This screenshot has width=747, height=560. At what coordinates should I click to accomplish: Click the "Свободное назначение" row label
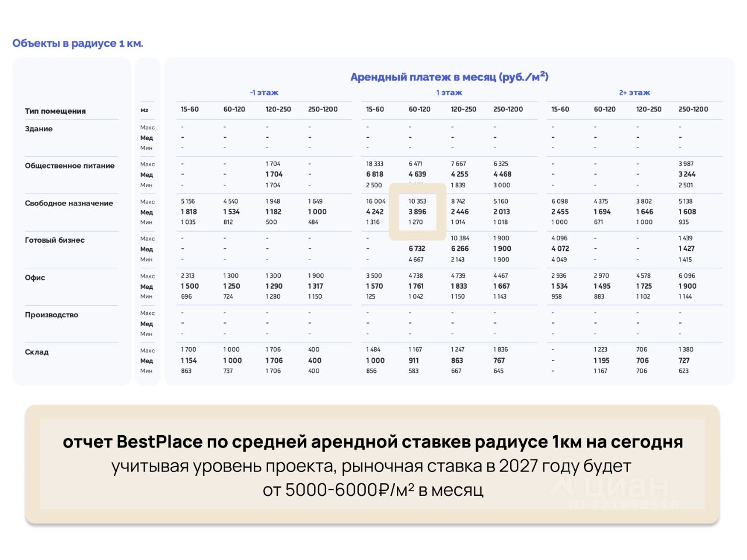pyautogui.click(x=69, y=203)
